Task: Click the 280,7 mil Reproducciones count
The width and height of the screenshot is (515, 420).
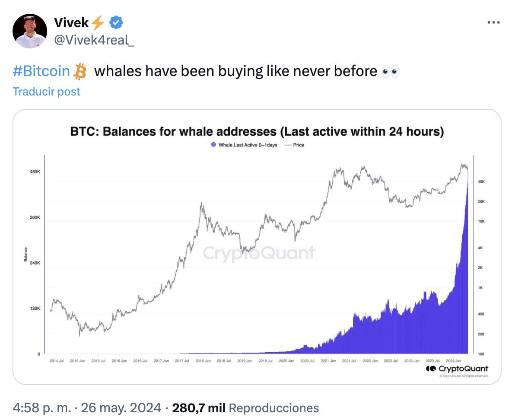Action: (x=245, y=407)
